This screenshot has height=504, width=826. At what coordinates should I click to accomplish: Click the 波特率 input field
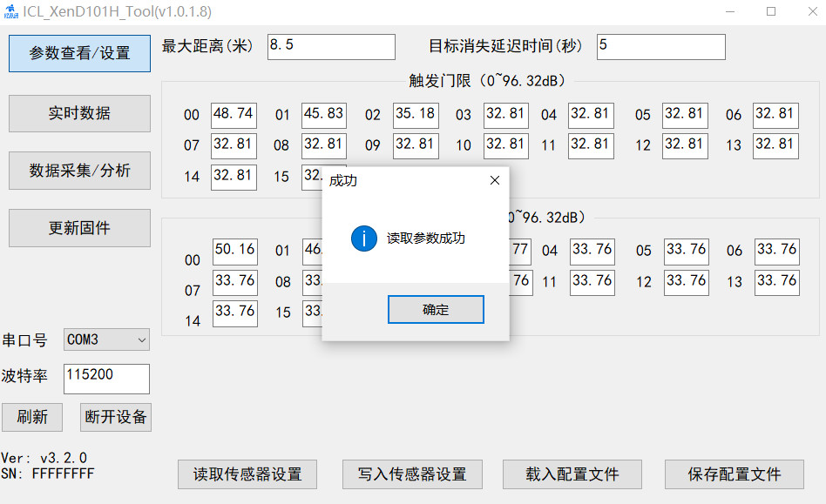coord(106,379)
